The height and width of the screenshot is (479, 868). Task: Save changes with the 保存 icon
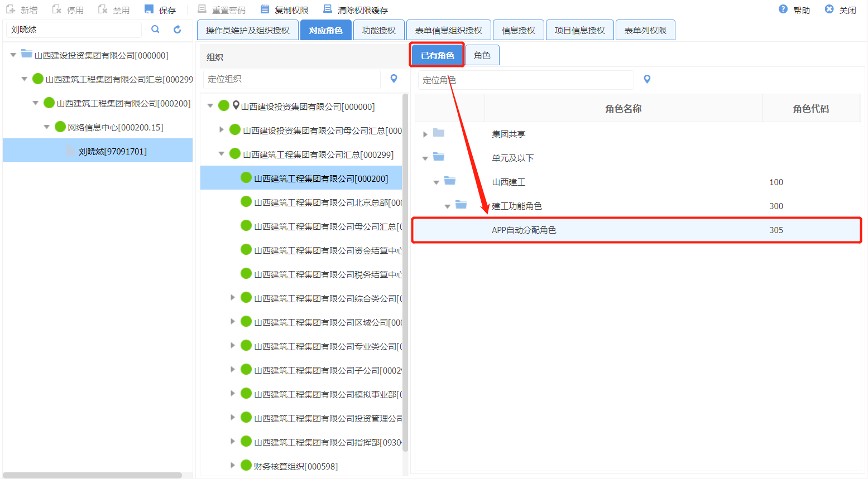click(149, 9)
